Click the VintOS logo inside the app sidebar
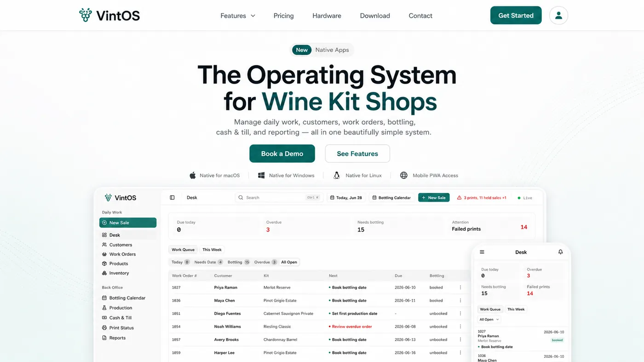The height and width of the screenshot is (362, 644). pyautogui.click(x=121, y=198)
